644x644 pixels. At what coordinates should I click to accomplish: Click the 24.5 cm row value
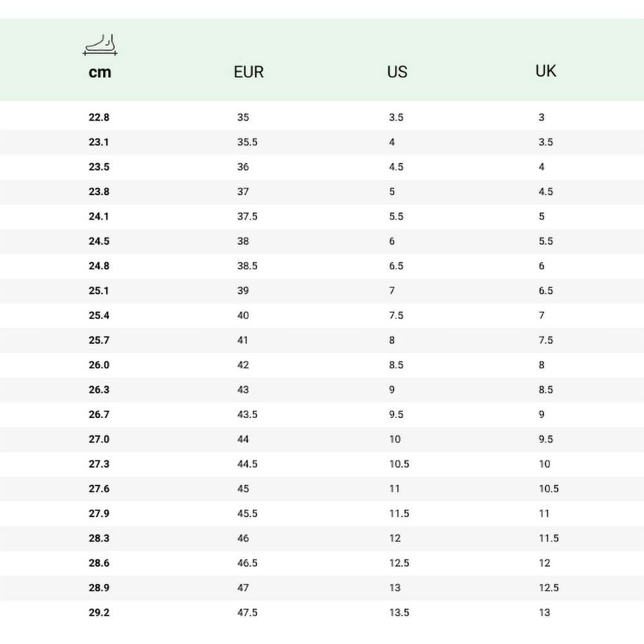99,241
